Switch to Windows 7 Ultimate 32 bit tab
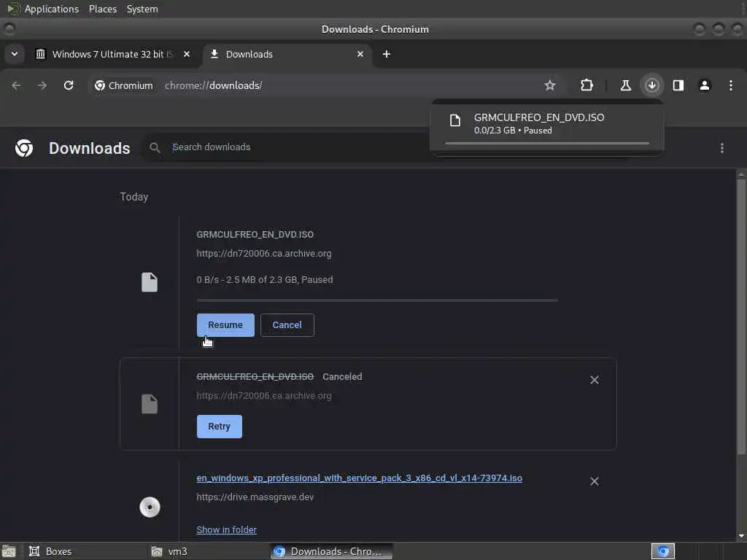The image size is (747, 560). (113, 54)
